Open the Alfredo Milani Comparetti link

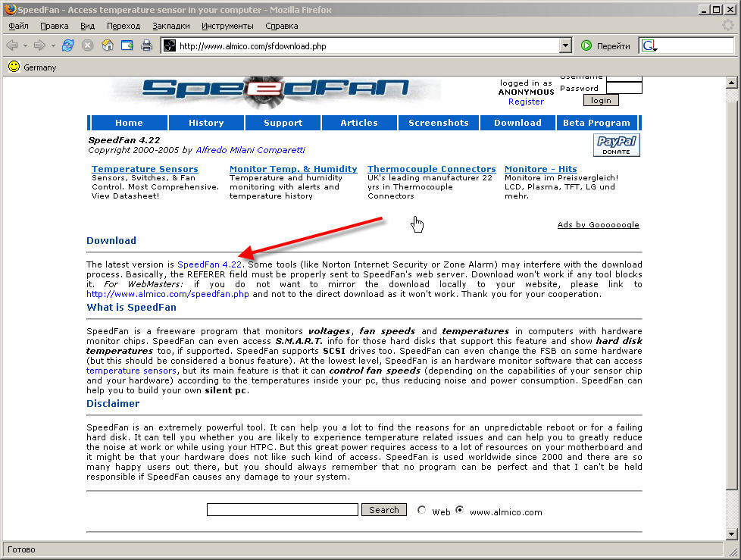[x=251, y=150]
